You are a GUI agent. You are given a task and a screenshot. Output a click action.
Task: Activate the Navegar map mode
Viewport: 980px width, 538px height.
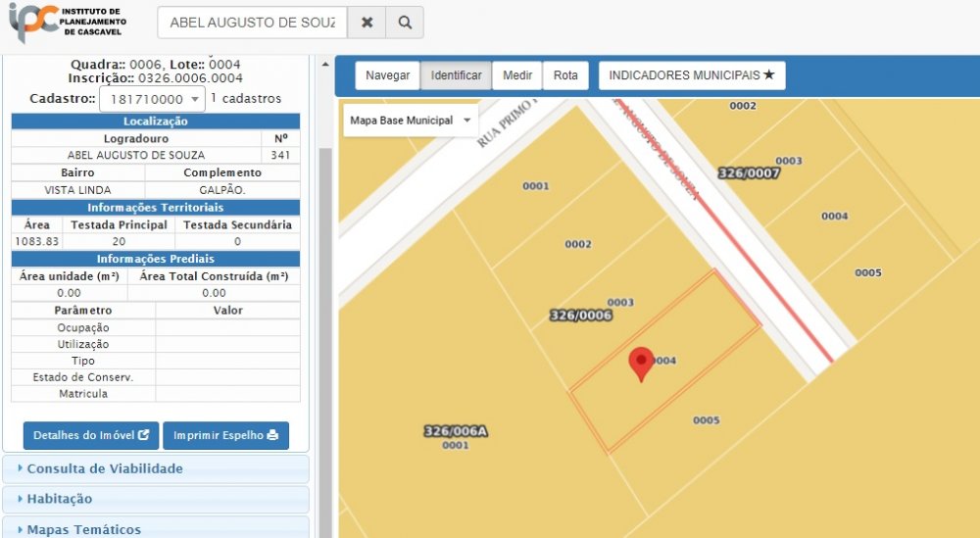point(387,75)
